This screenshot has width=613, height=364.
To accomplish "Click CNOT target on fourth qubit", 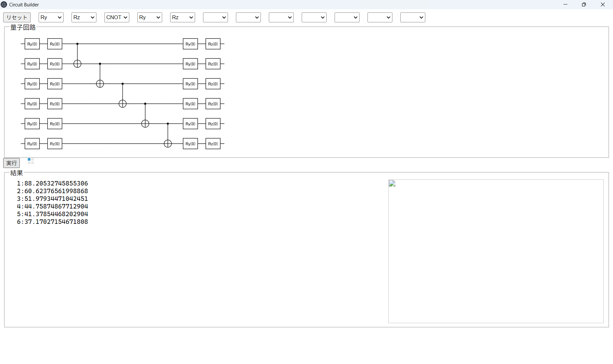I will (x=123, y=104).
